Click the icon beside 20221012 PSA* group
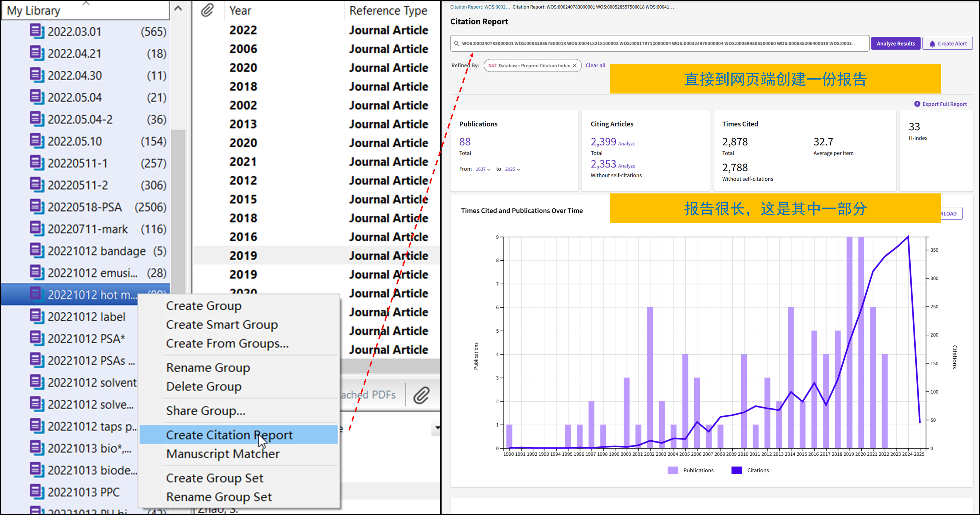 pos(37,338)
